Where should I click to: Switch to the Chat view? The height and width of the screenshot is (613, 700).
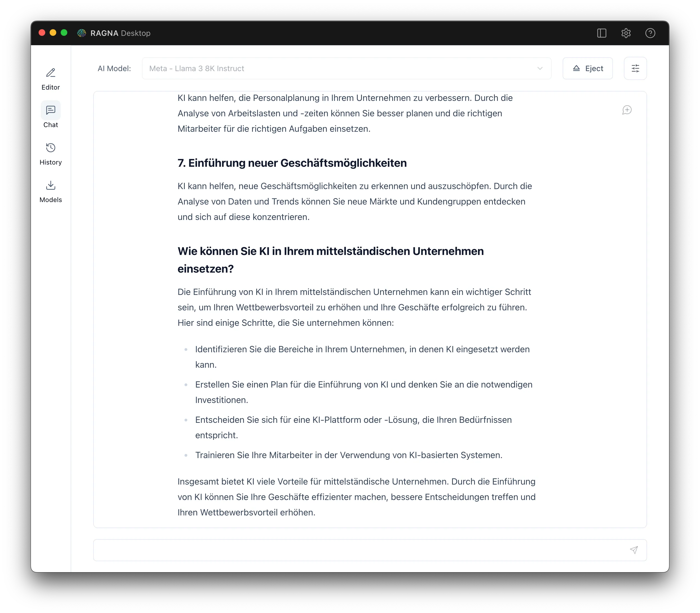coord(51,110)
